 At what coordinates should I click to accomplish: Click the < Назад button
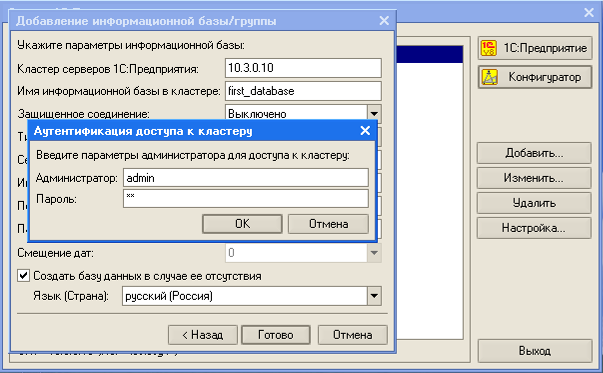(x=203, y=335)
